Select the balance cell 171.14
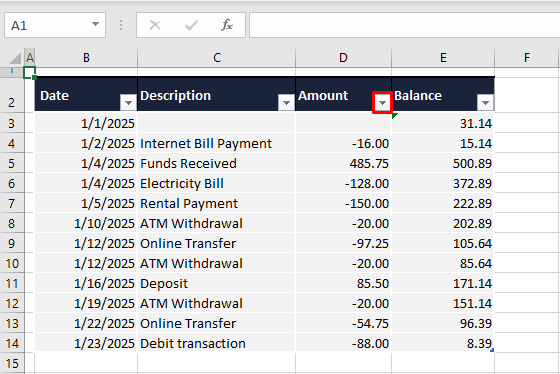 click(x=443, y=283)
